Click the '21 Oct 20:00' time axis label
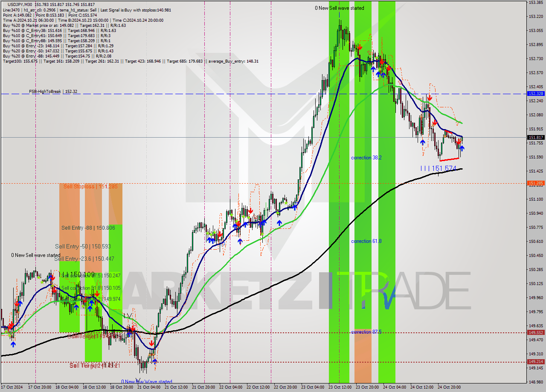 (203, 387)
